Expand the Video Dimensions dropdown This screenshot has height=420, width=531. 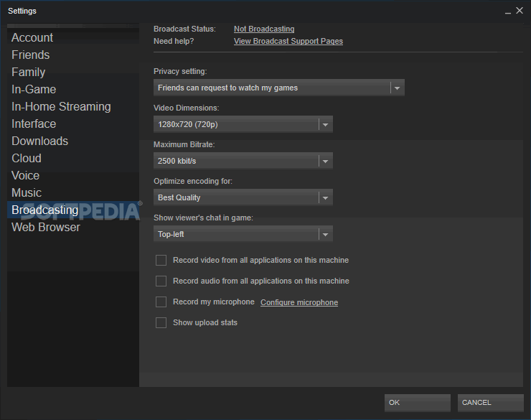tap(243, 125)
